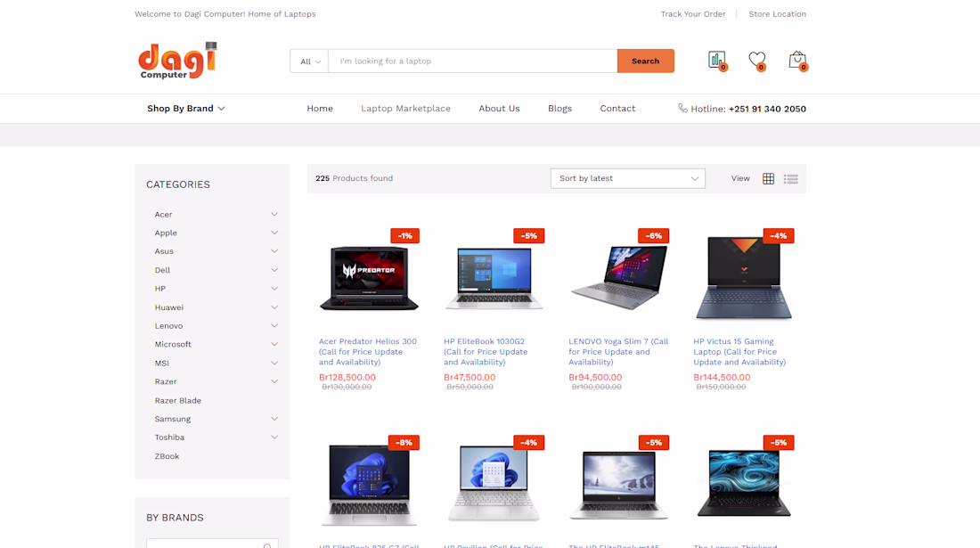The width and height of the screenshot is (980, 548).
Task: Expand the Dell category chevron
Action: point(274,270)
